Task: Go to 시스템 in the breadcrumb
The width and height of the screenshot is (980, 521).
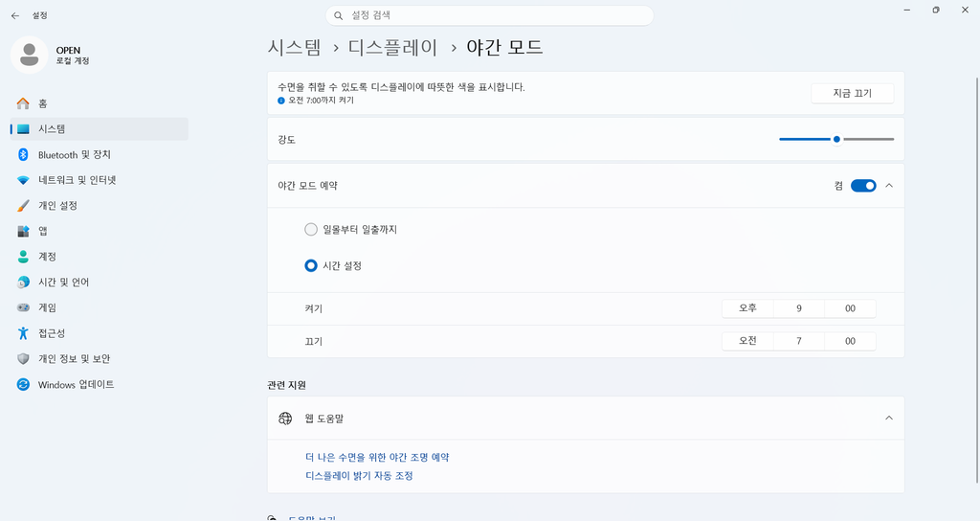Action: pyautogui.click(x=295, y=48)
